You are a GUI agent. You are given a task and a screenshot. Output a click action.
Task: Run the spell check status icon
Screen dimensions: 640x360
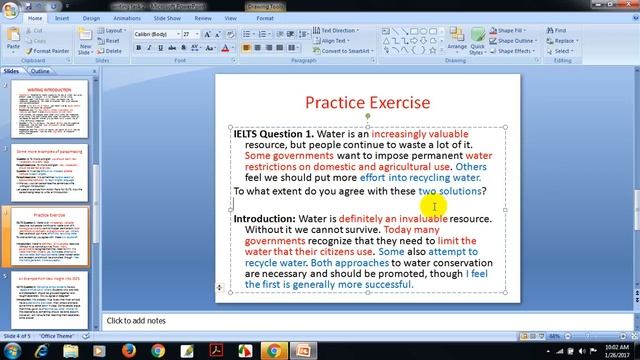(x=86, y=336)
